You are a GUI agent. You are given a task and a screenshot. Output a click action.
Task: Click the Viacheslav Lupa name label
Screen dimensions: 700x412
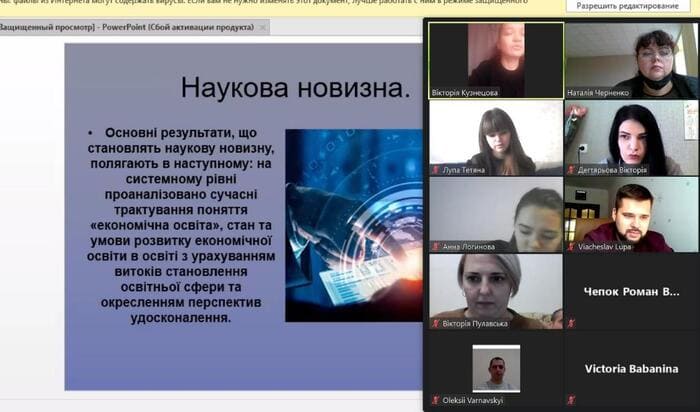click(x=604, y=246)
